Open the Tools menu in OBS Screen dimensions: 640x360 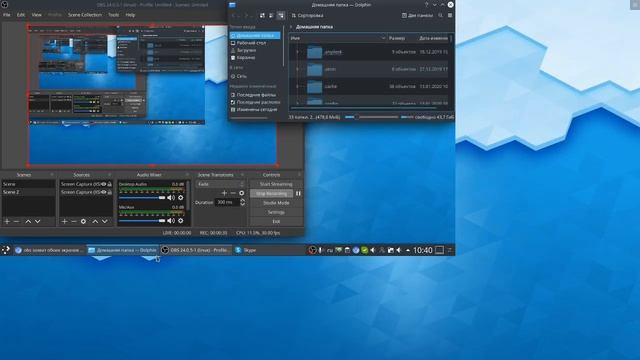pos(113,15)
